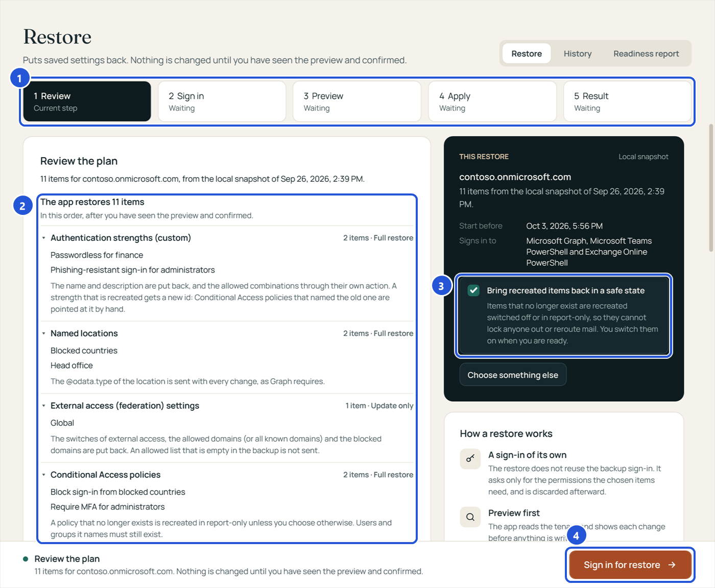
Task: Collapse the External access (federation) settings group
Action: (x=44, y=406)
